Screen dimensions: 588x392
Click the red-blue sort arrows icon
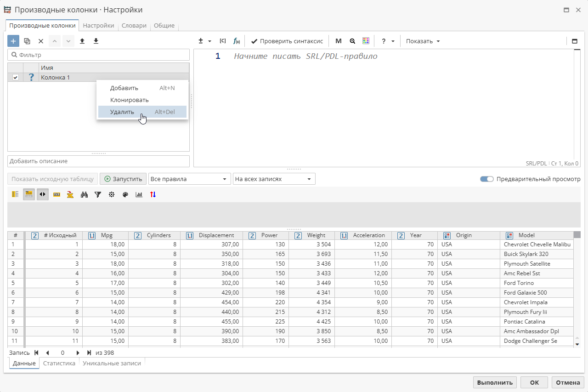click(153, 194)
